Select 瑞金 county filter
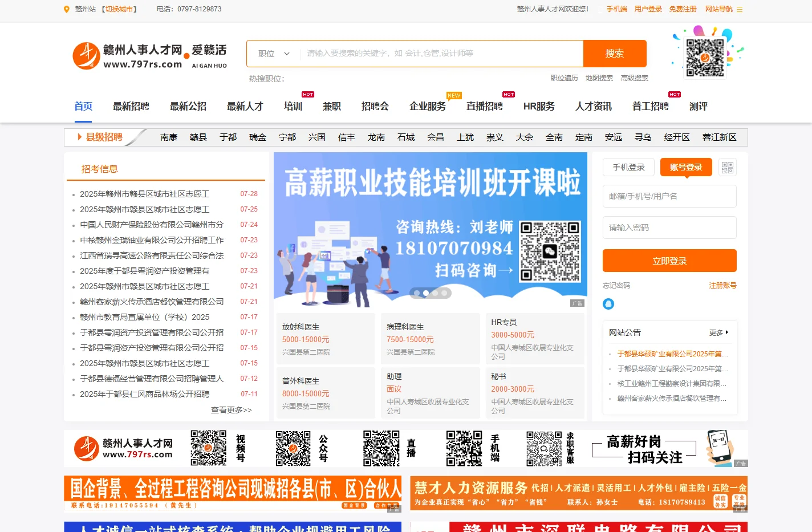The height and width of the screenshot is (532, 812). point(258,137)
